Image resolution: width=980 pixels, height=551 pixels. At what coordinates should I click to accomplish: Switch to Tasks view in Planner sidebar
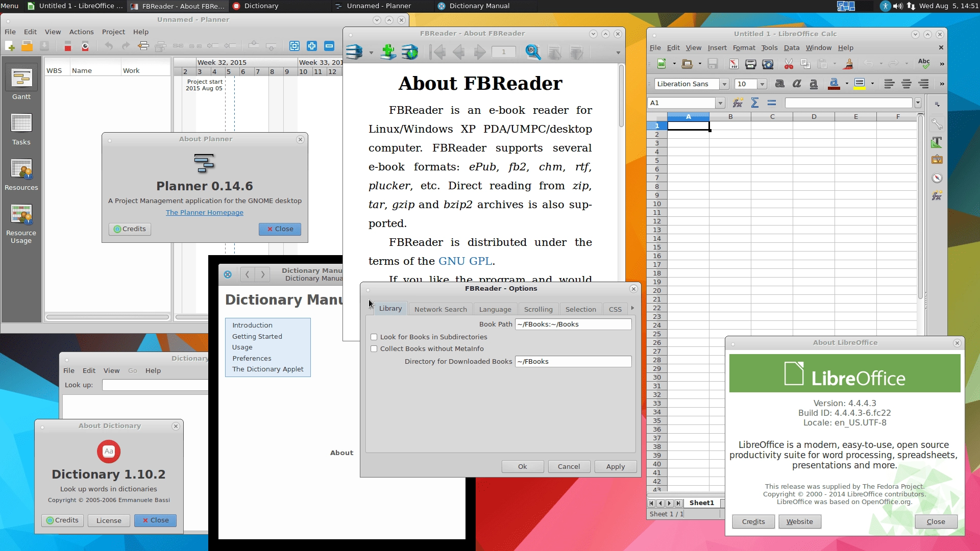pos(21,129)
